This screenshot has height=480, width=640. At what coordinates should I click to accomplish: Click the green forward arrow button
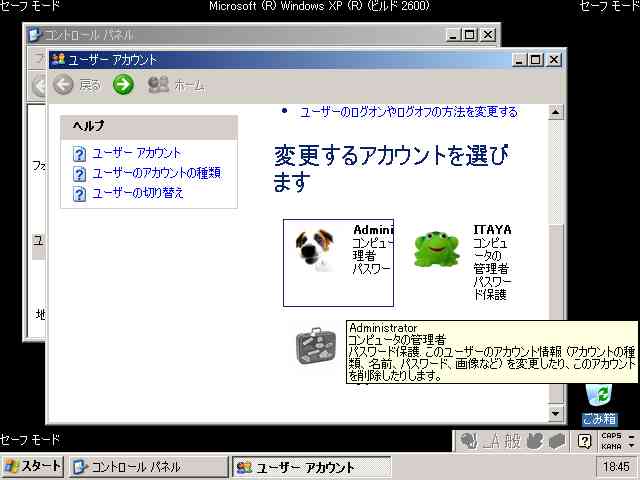click(123, 85)
